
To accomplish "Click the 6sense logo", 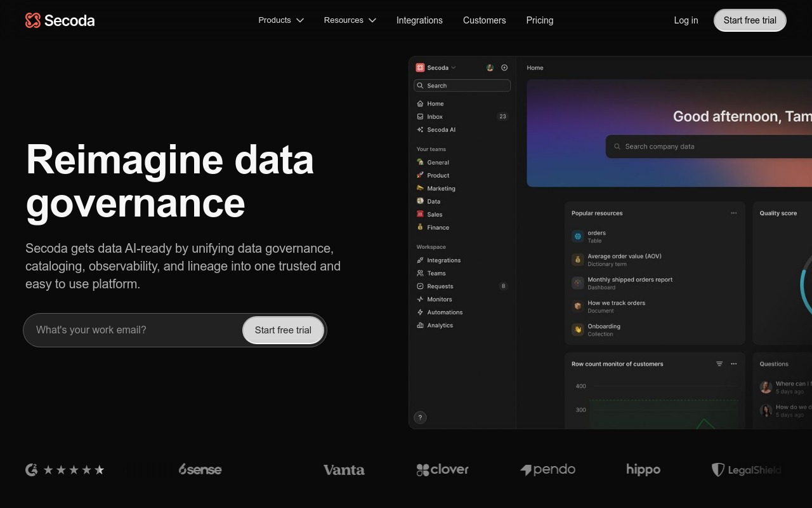I will [x=200, y=470].
